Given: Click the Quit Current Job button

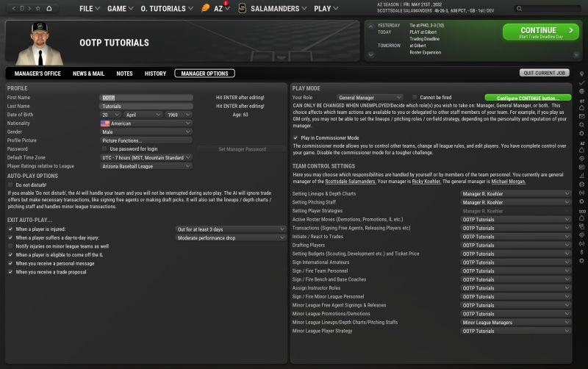Looking at the screenshot, I should [x=545, y=73].
